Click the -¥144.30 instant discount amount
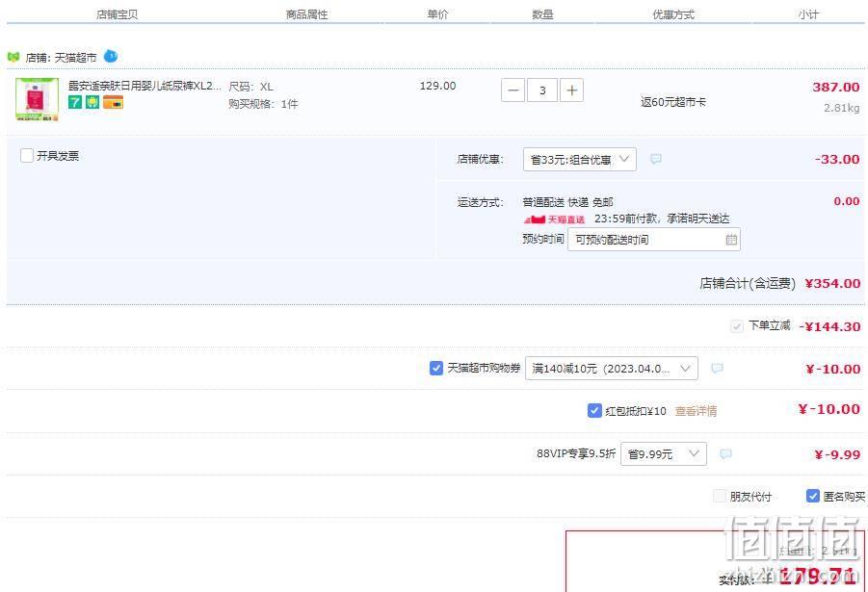 click(829, 326)
